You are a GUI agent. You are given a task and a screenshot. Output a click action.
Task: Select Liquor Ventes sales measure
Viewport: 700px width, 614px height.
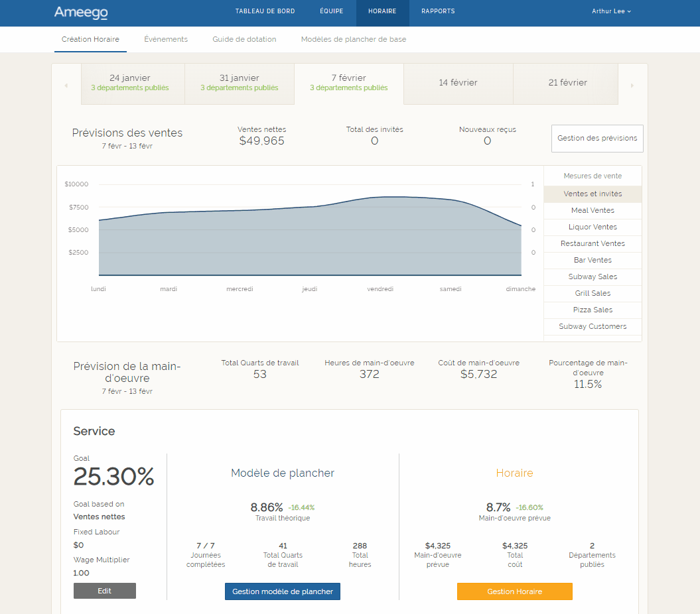pyautogui.click(x=593, y=227)
